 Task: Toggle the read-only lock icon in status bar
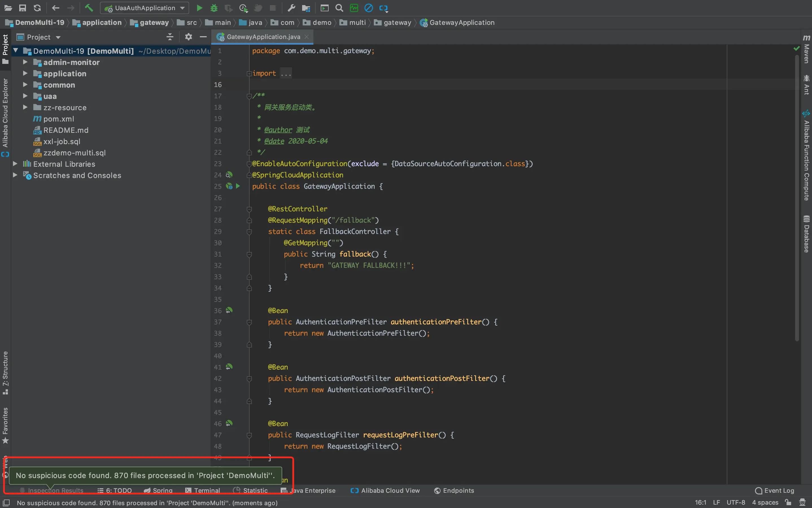(x=788, y=503)
